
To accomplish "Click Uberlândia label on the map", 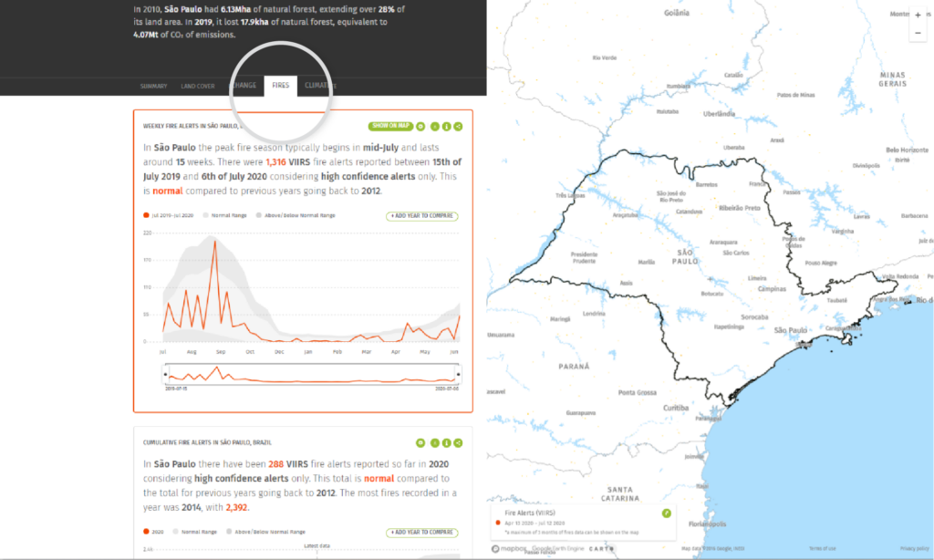I will [x=719, y=114].
